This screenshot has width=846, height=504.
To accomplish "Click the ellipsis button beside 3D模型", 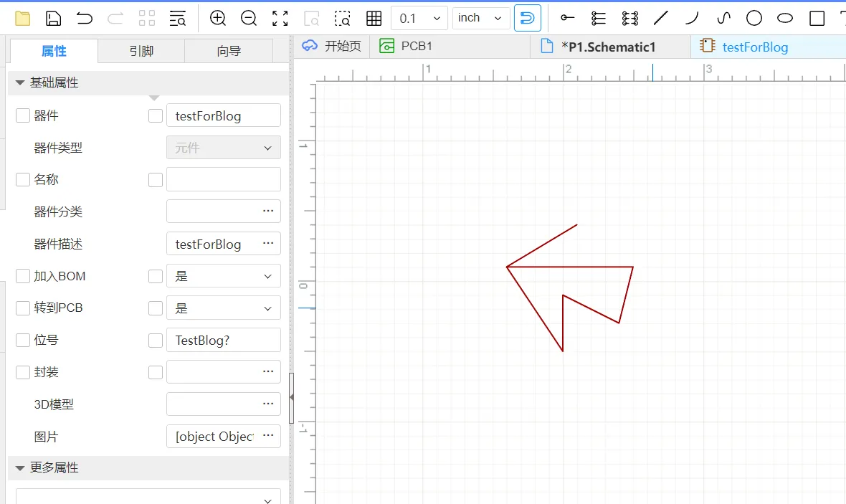I will (x=268, y=404).
